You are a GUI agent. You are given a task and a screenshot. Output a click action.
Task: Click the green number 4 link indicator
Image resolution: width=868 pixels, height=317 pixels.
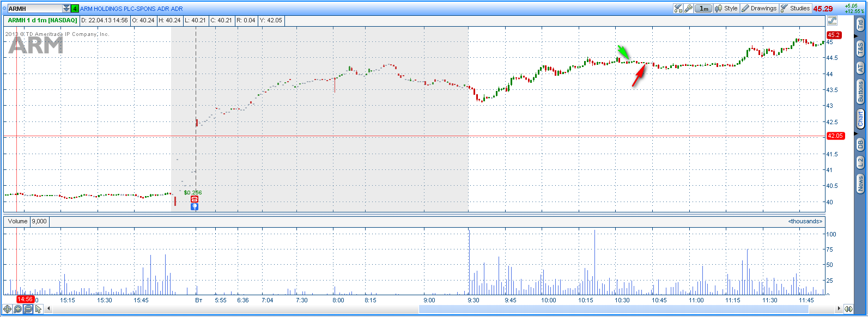tap(75, 9)
